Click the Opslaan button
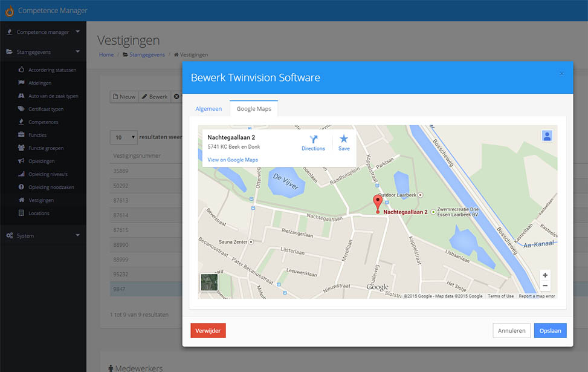The height and width of the screenshot is (372, 588). (x=550, y=330)
